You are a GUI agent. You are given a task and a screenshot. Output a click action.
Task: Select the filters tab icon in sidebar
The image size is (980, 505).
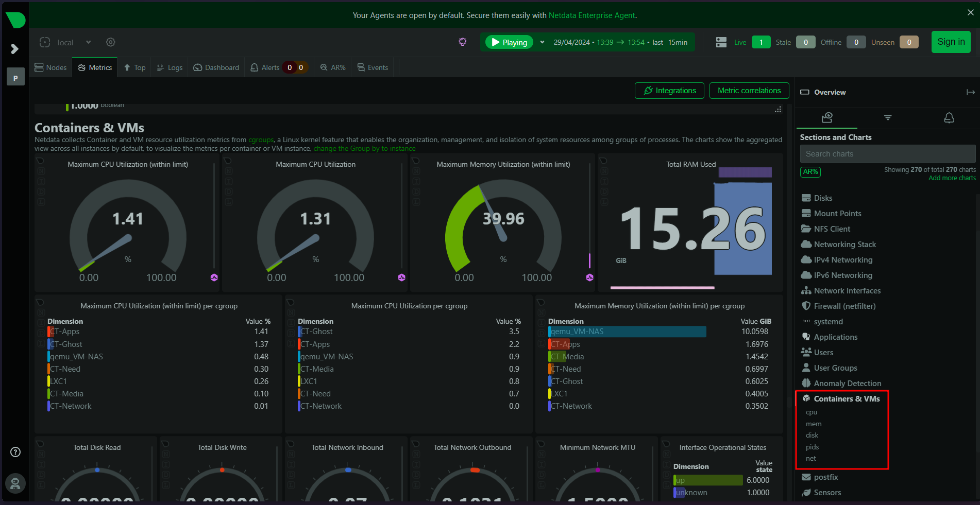click(888, 118)
